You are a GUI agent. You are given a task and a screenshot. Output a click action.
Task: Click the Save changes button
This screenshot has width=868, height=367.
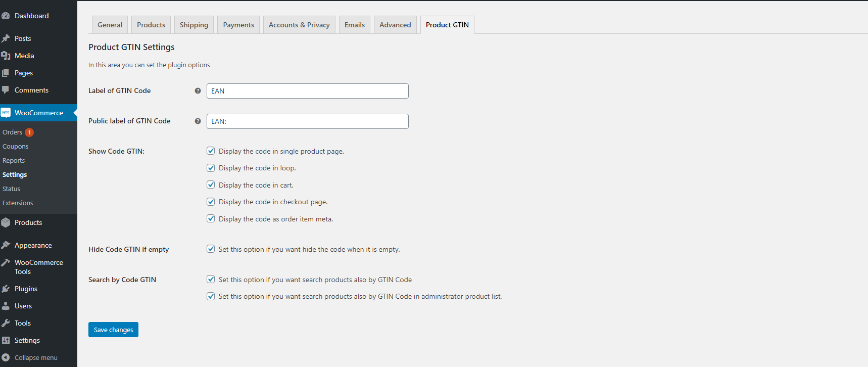point(113,330)
